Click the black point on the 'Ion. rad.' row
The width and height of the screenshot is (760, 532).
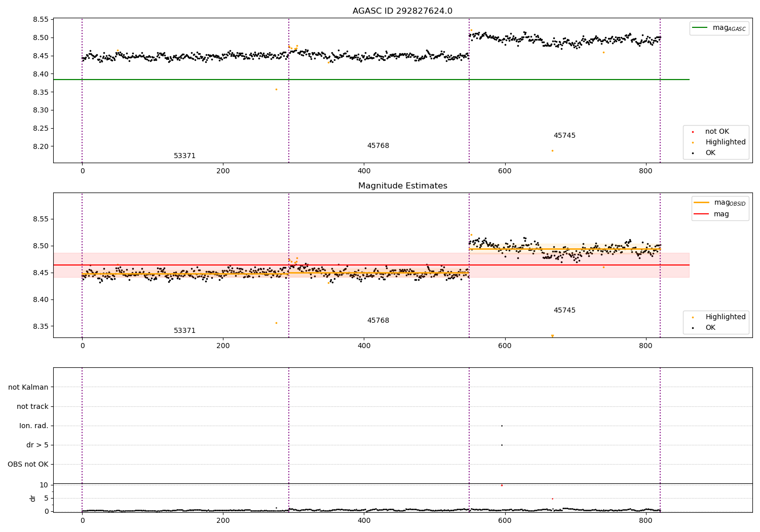point(502,426)
